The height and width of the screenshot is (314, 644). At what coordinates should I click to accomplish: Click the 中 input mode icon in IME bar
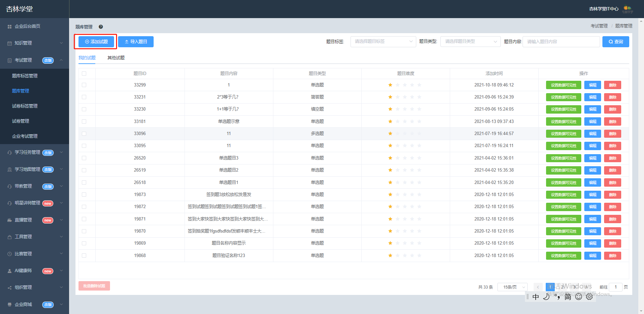click(x=536, y=297)
